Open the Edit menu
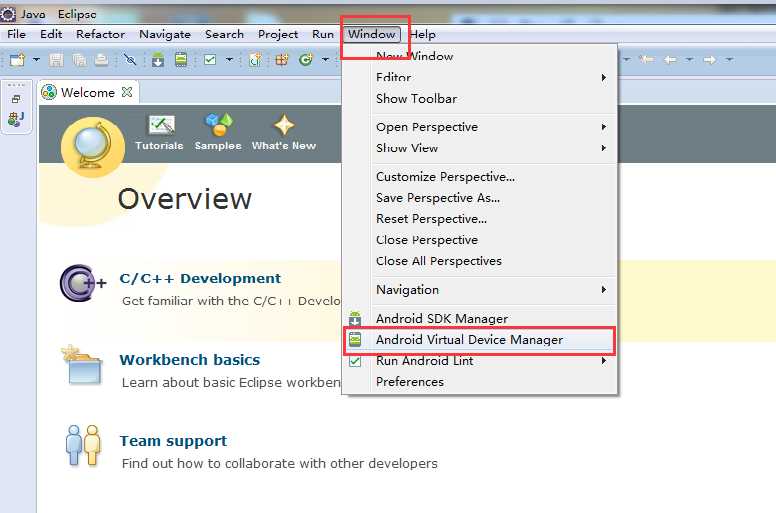The width and height of the screenshot is (776, 513). coord(51,34)
